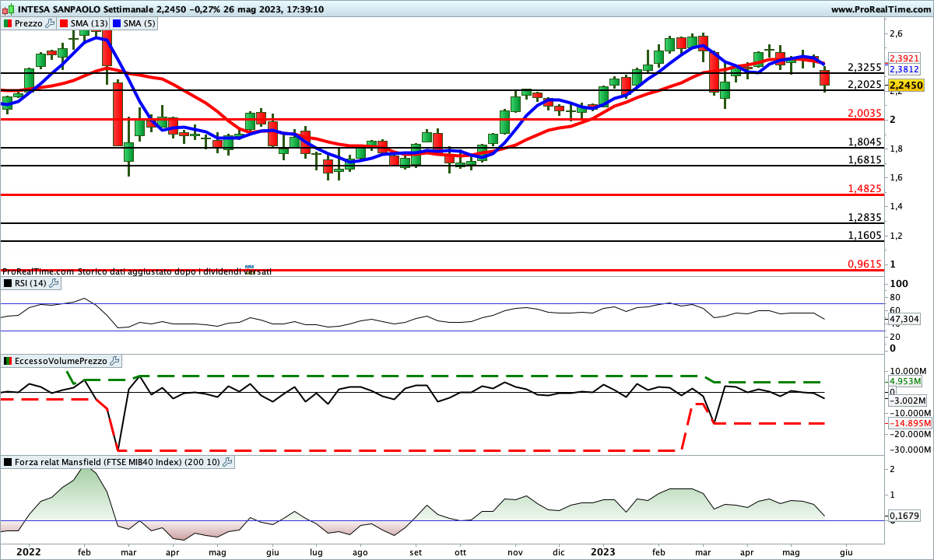Open RSI (14) settings wrench
Image resolution: width=934 pixels, height=560 pixels.
(x=54, y=283)
